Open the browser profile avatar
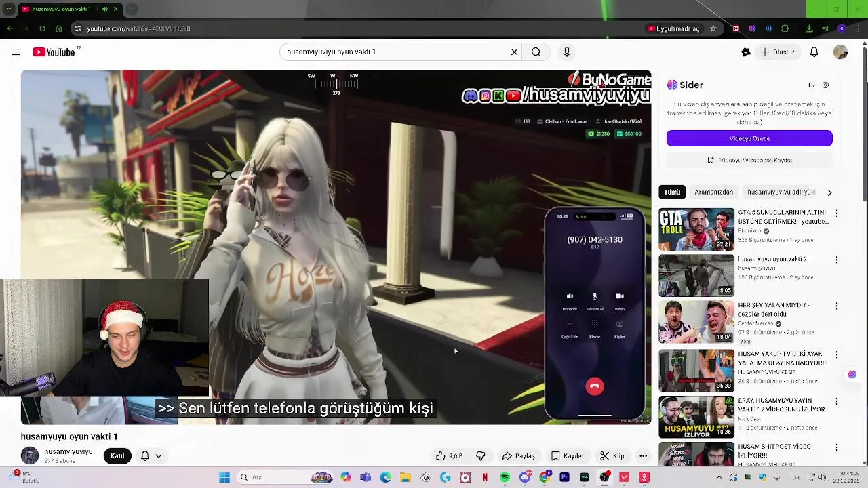Viewport: 868px width, 488px height. pyautogui.click(x=842, y=28)
